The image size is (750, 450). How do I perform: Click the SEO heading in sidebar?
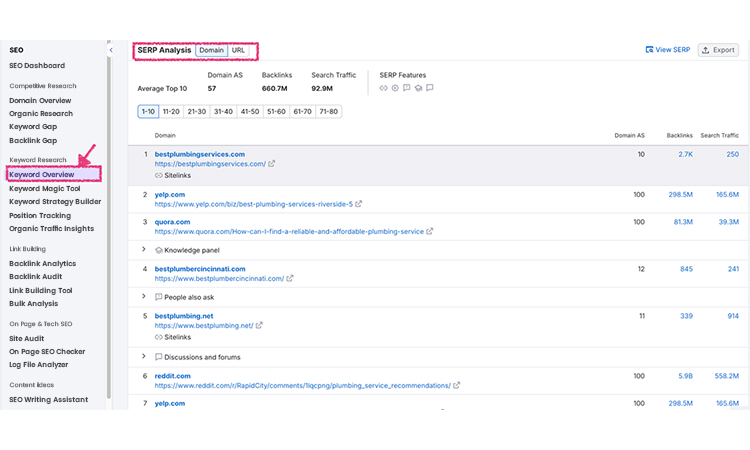click(x=16, y=50)
